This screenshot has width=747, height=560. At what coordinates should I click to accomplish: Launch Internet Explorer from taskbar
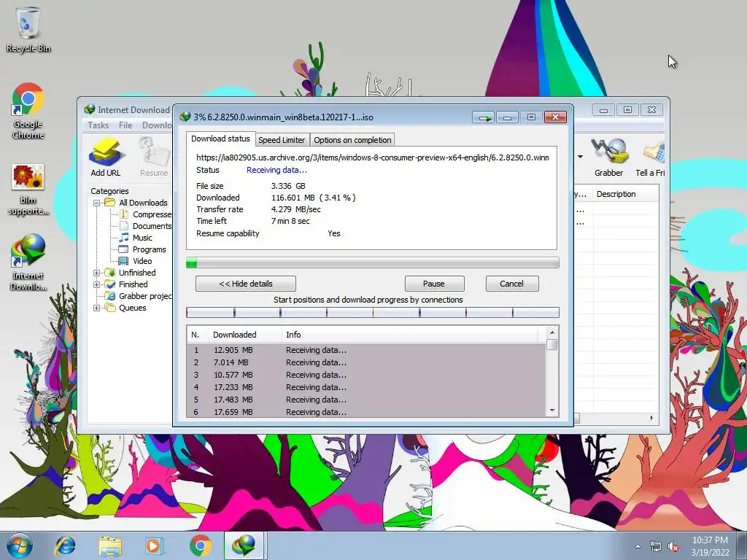pos(65,545)
